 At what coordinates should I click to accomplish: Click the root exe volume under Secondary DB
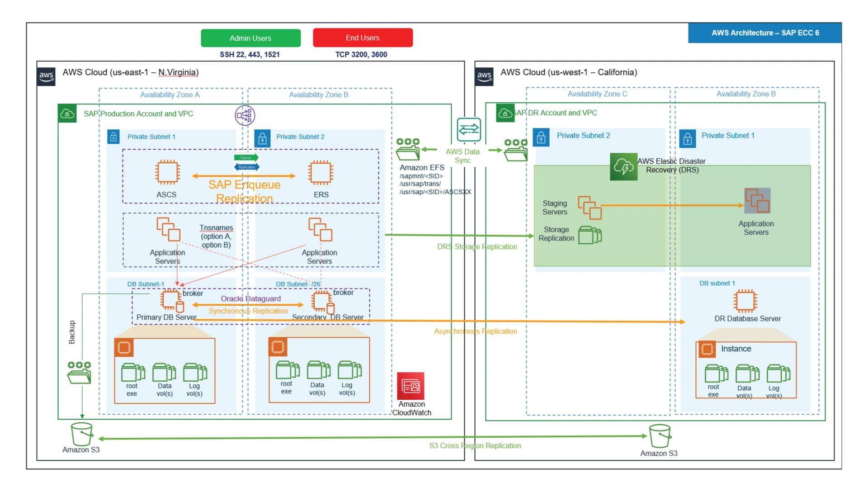tap(288, 370)
